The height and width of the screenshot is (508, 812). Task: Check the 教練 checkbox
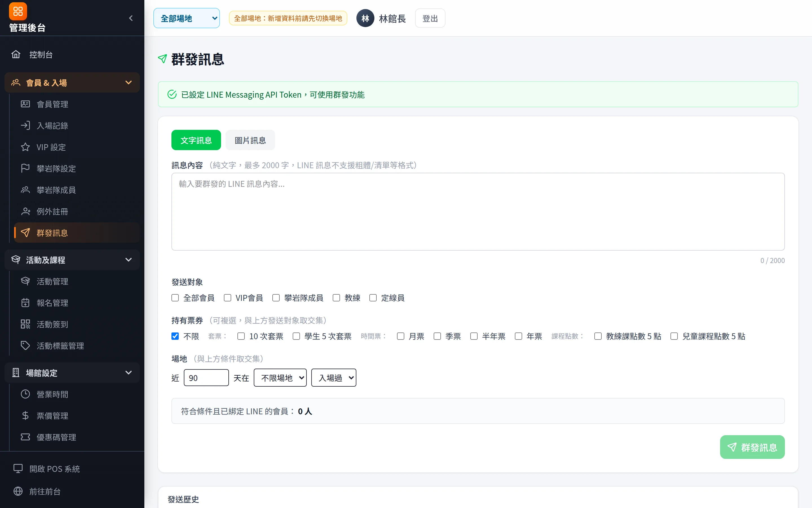pyautogui.click(x=336, y=298)
